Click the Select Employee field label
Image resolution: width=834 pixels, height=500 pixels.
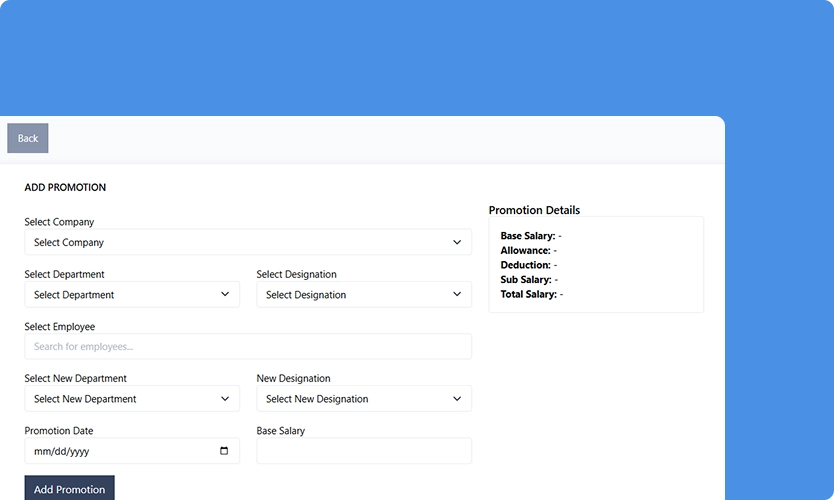[60, 327]
